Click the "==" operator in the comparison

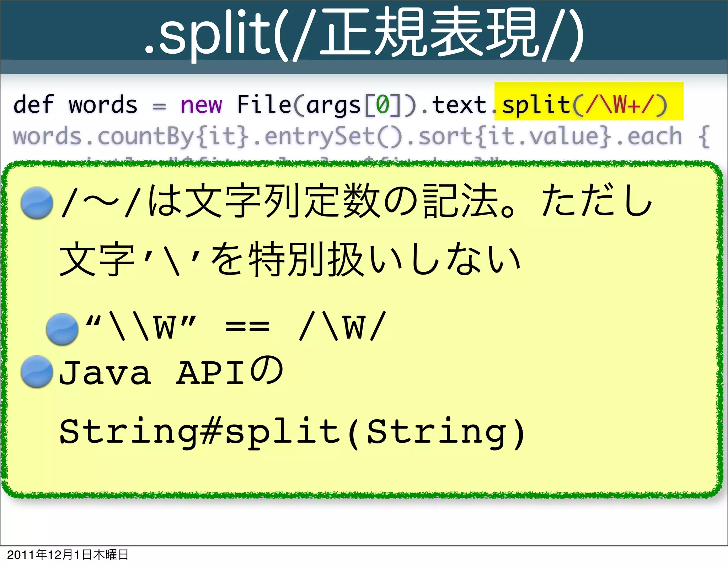[x=247, y=327]
